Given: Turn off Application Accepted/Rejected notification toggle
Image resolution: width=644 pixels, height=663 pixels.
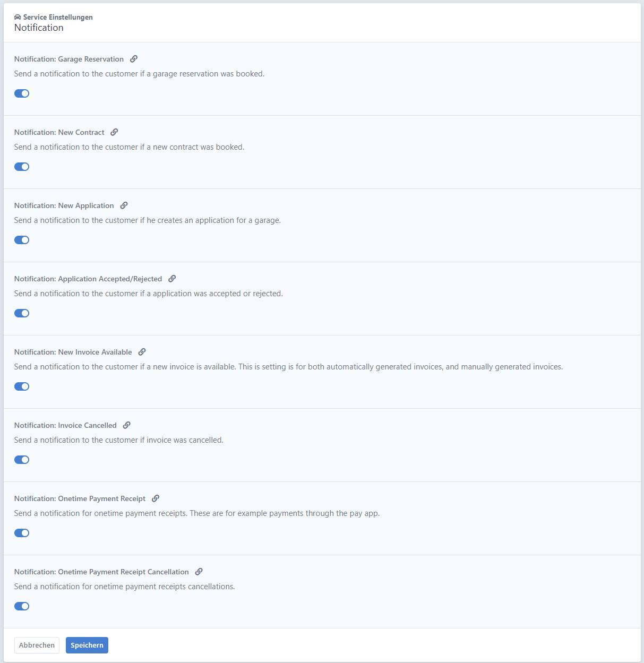Looking at the screenshot, I should coord(22,313).
